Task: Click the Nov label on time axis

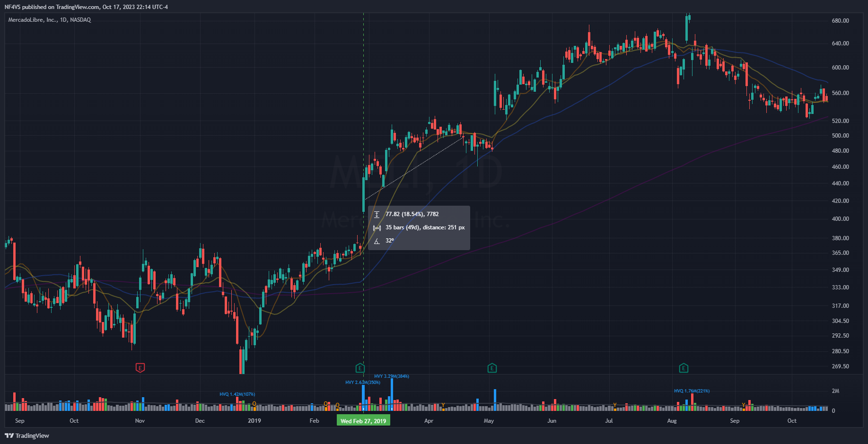Action: coord(140,421)
